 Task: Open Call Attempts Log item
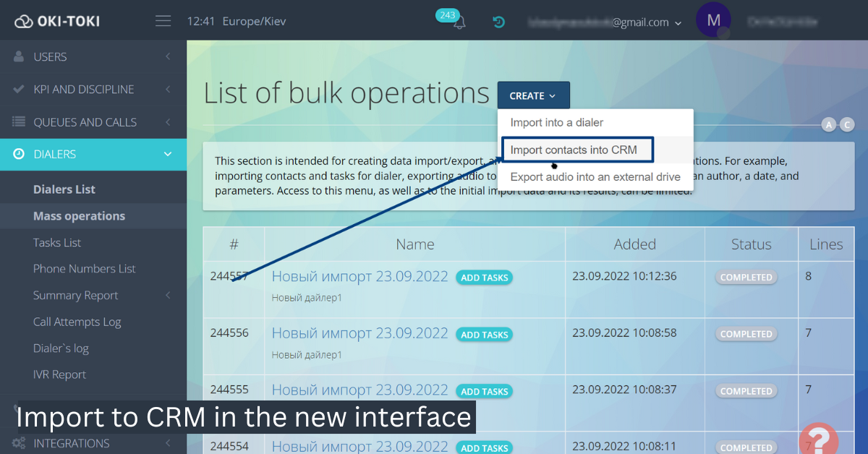(x=77, y=322)
